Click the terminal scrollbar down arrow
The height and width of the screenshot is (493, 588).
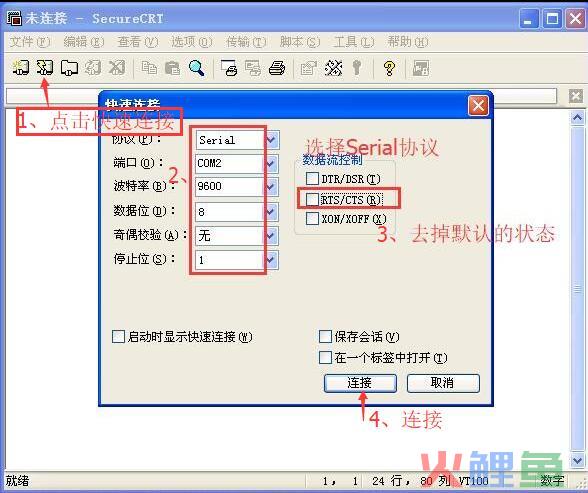tap(577, 460)
